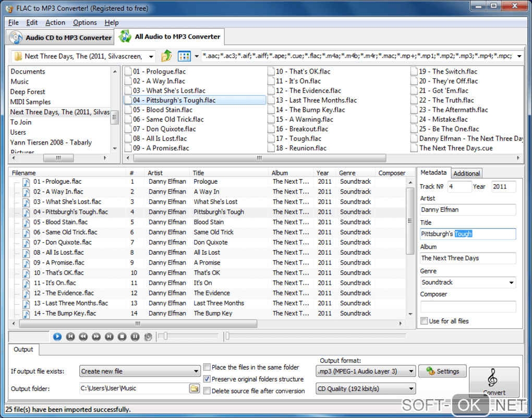Click file icon of 19 - The Switch.flac

click(414, 71)
